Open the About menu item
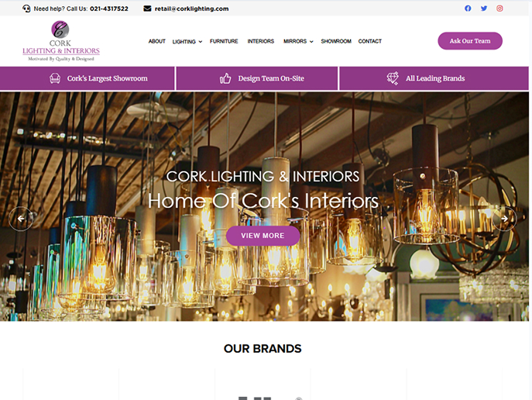 [156, 41]
